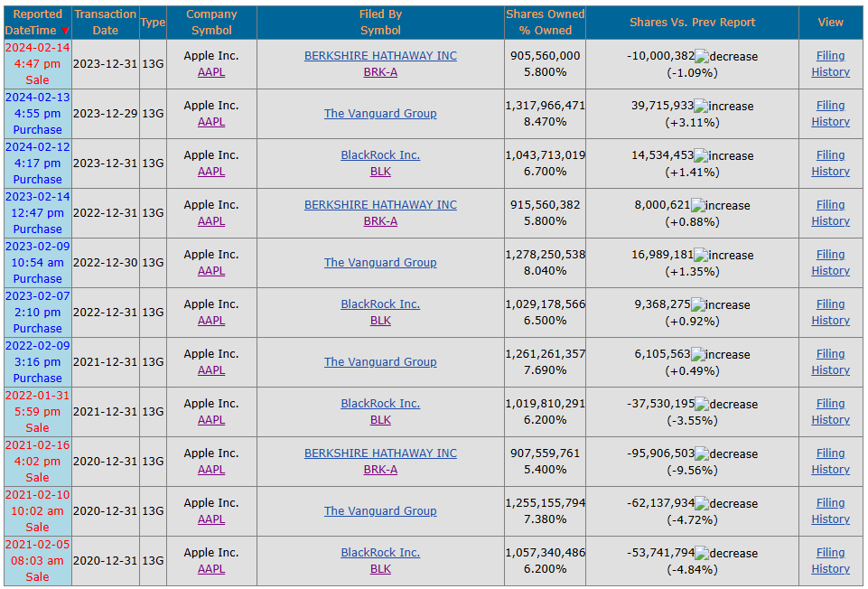Screen dimensions: 868x589
Task: Click broken decrease image in 2024-02-14 row
Action: point(702,56)
